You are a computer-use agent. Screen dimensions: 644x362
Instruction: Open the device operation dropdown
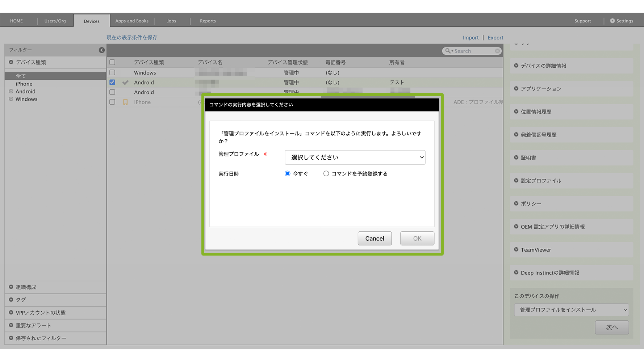tap(571, 310)
